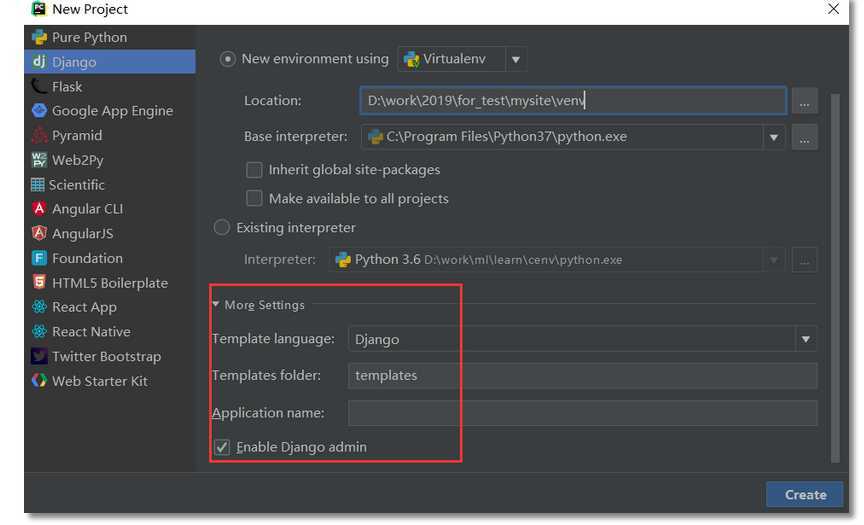Select the Pure Python project icon
Viewport: 864px width, 525px height.
tap(39, 37)
